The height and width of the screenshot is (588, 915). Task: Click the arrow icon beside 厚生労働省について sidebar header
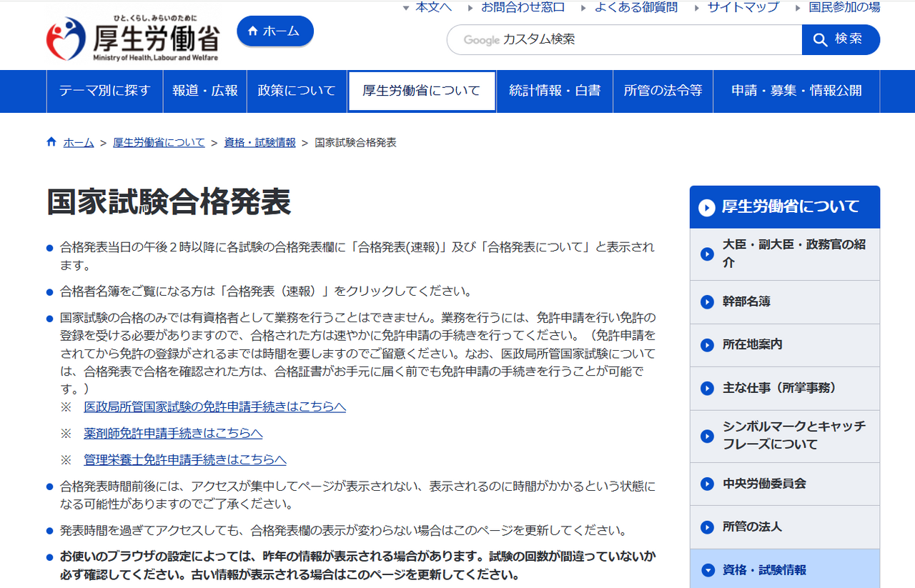[706, 206]
